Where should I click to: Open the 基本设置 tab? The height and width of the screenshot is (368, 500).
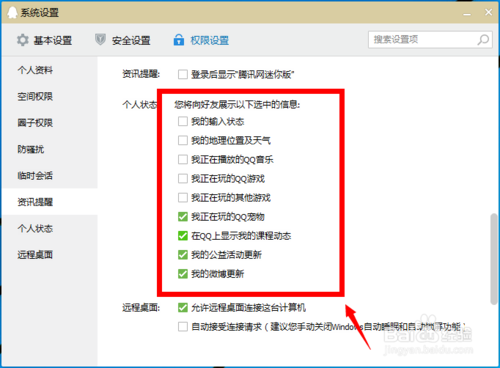click(44, 40)
